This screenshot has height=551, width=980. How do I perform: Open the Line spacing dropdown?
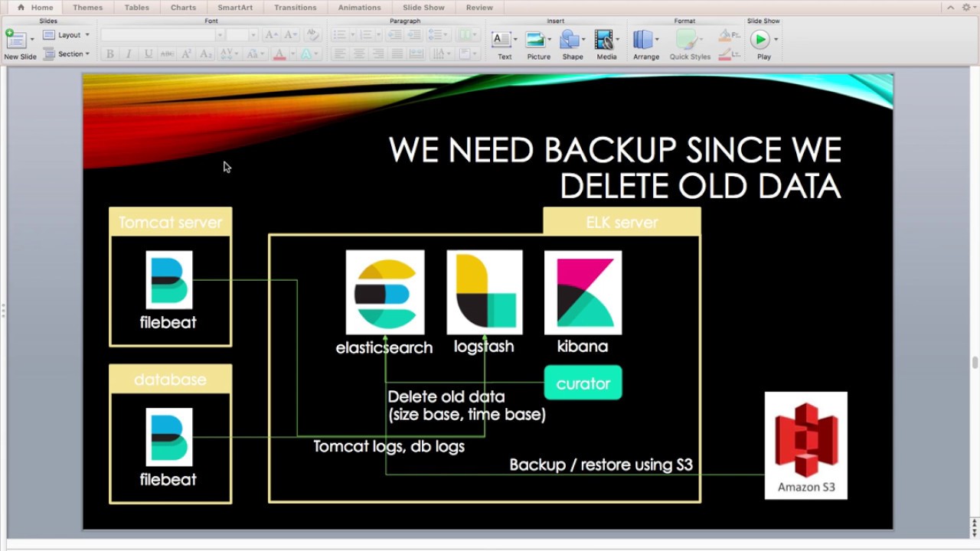[439, 34]
